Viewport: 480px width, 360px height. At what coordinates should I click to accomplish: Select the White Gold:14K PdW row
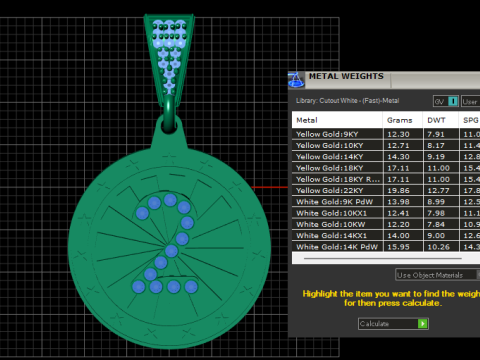[x=386, y=247]
